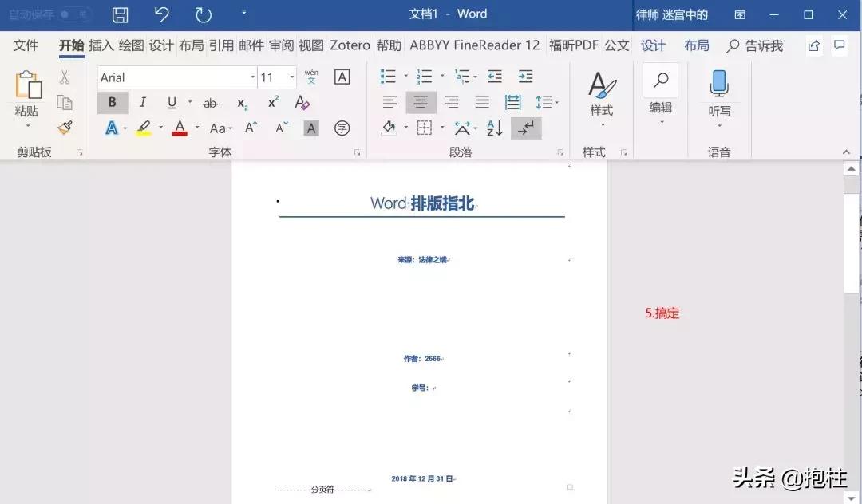Switch alignment to justify
Screen dimensions: 862x504
pos(482,102)
